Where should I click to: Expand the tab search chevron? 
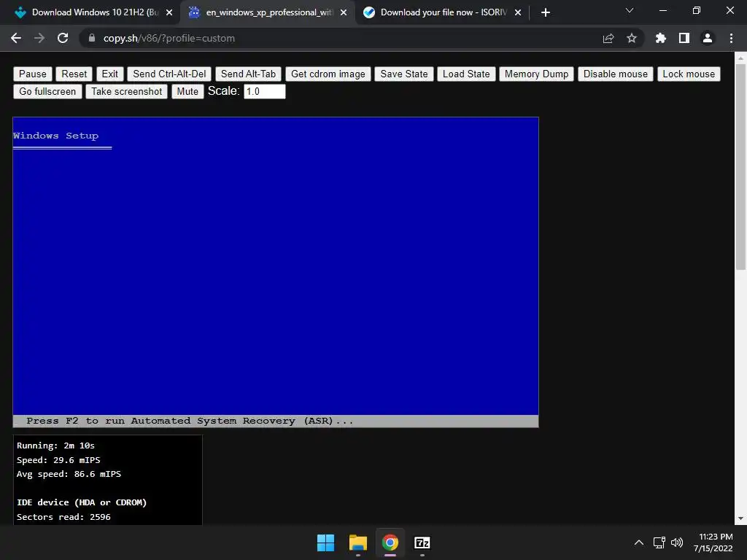[x=630, y=10]
